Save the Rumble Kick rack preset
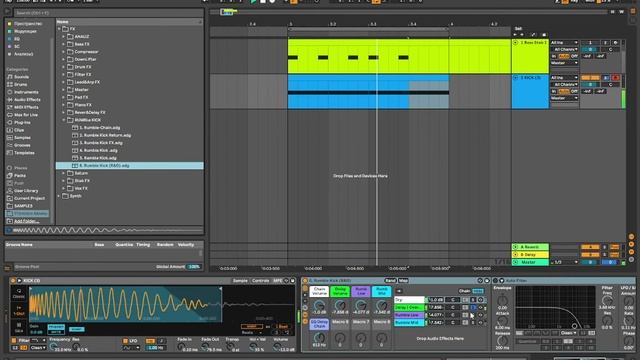Screen dimensions: 640x360 [x=487, y=281]
